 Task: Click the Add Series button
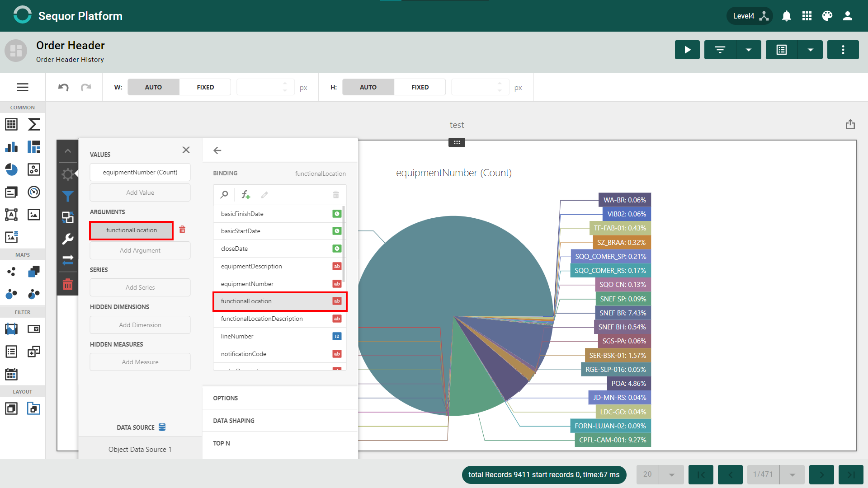point(140,287)
